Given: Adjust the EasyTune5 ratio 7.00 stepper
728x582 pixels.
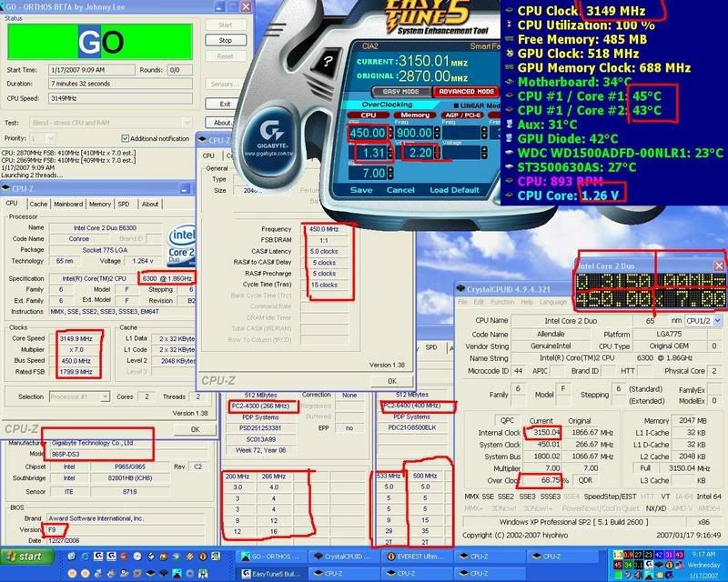Looking at the screenshot, I should [x=390, y=173].
